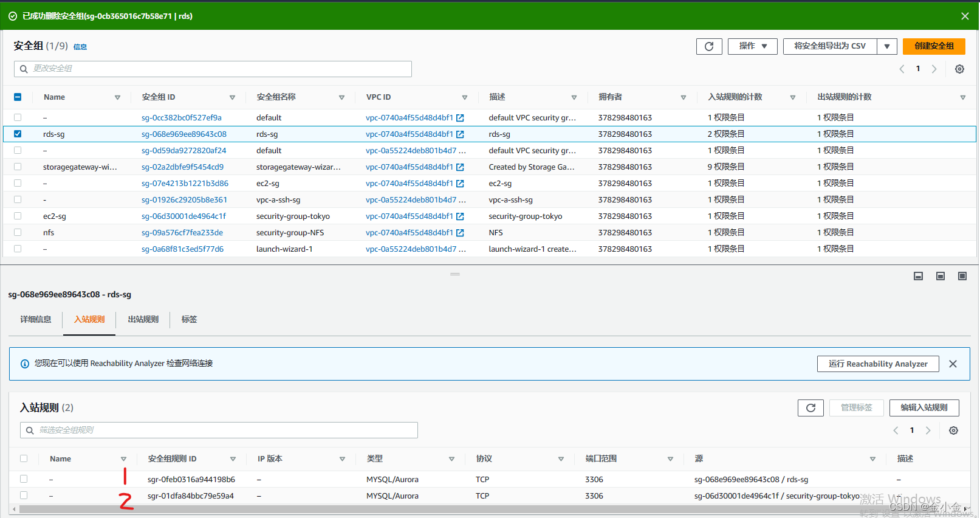Dismiss the green success notification banner
The height and width of the screenshot is (518, 980).
coord(965,16)
